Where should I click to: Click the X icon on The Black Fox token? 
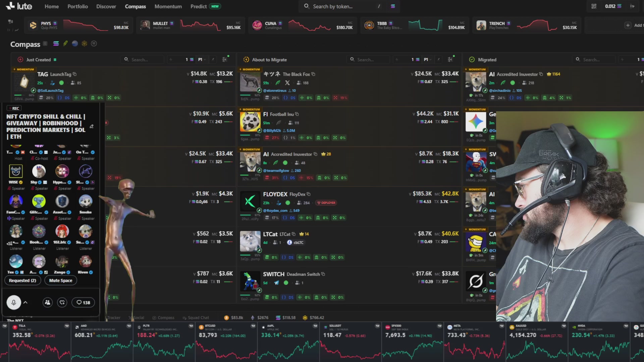coord(287,83)
